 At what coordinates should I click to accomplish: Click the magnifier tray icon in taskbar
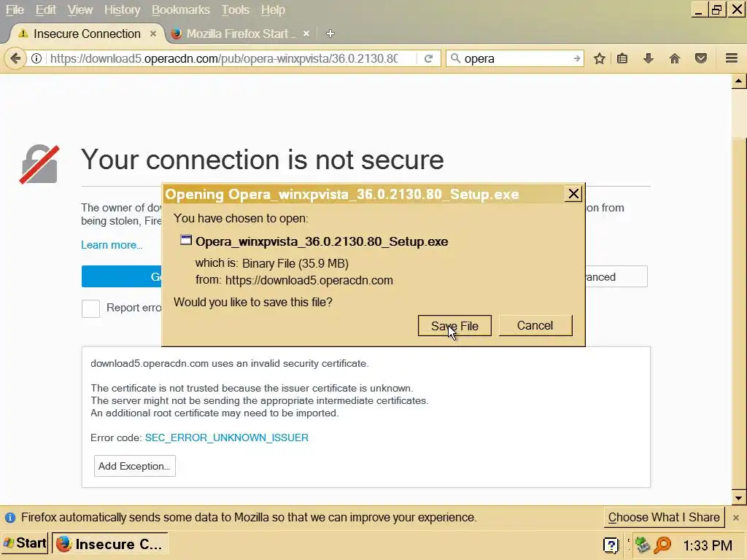tap(662, 544)
